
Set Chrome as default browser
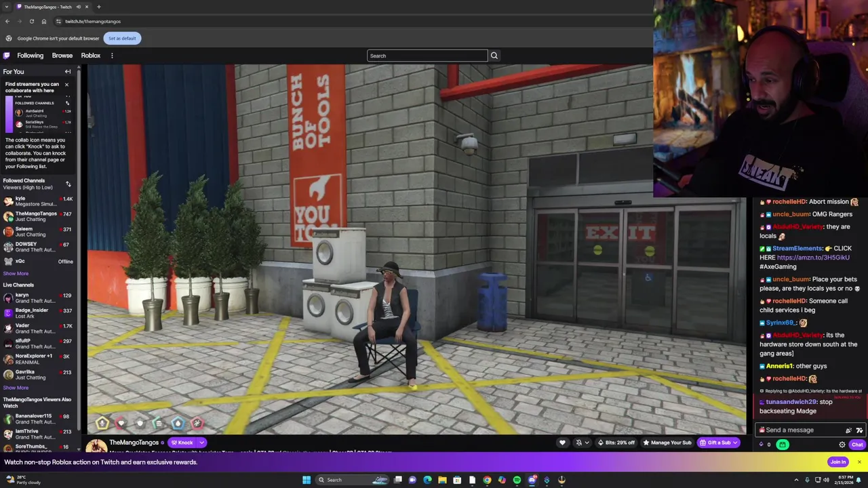pyautogui.click(x=122, y=38)
